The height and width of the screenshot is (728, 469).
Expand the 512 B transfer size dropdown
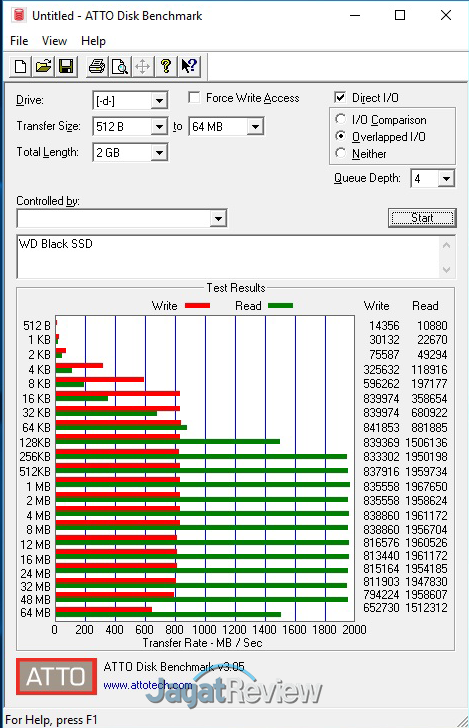[159, 126]
